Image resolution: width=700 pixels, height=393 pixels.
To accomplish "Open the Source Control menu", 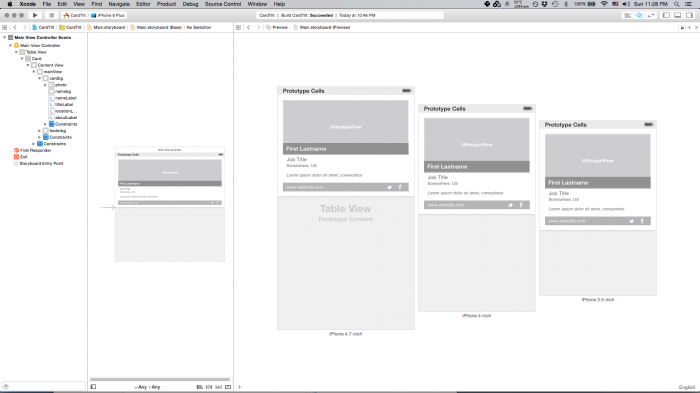I will tap(223, 4).
